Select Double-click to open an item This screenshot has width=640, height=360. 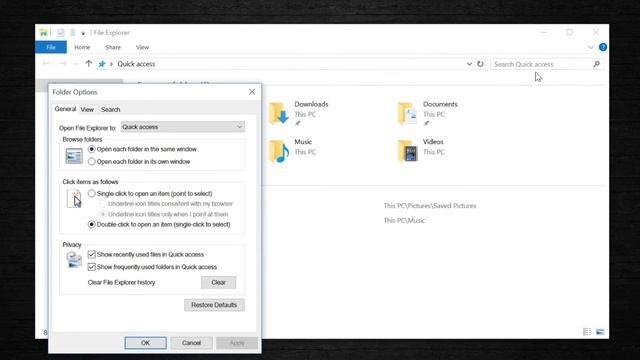click(92, 224)
